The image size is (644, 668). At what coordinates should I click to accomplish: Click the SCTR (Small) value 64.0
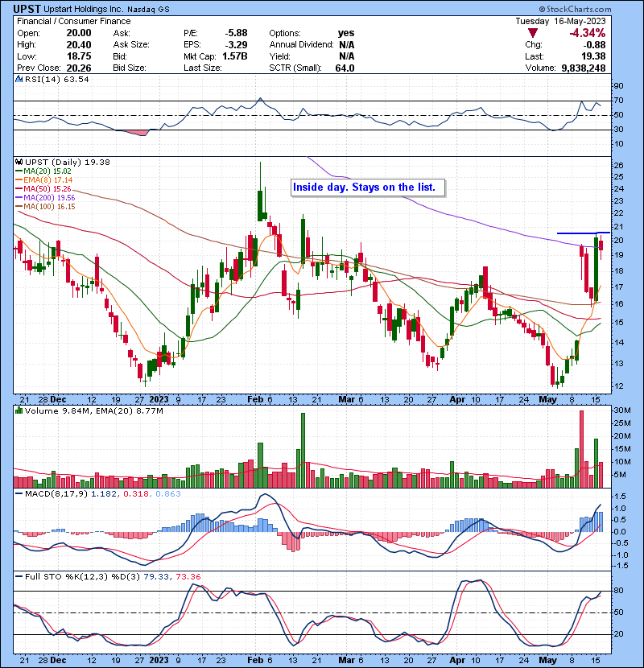(345, 68)
